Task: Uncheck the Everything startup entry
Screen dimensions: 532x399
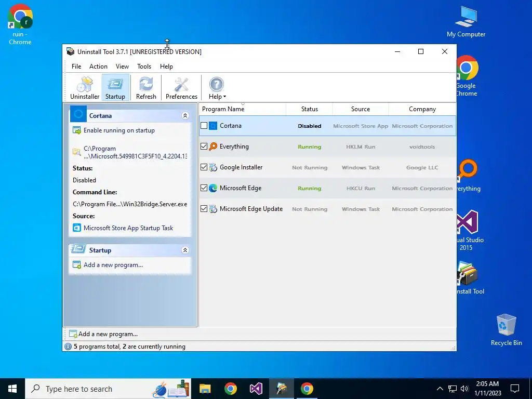Action: coord(204,147)
